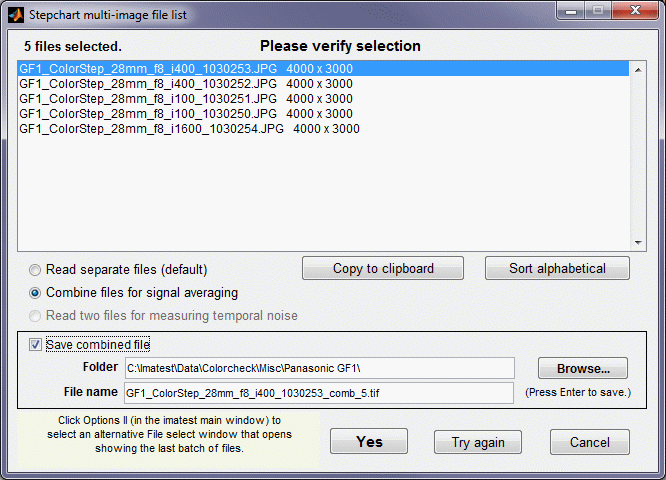Confirm the selection with Yes
666x480 pixels.
[x=369, y=442]
